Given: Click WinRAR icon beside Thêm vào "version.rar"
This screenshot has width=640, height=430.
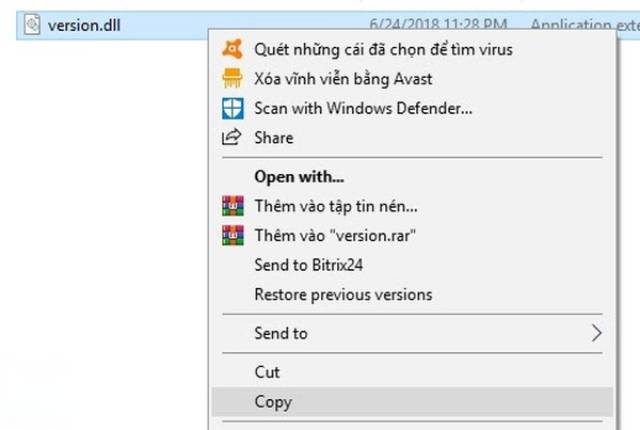Looking at the screenshot, I should 233,235.
